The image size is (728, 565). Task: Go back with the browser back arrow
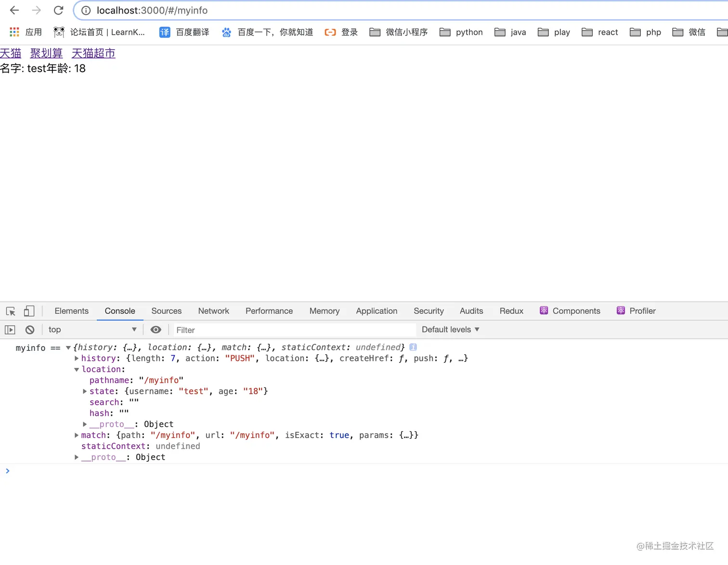14,10
